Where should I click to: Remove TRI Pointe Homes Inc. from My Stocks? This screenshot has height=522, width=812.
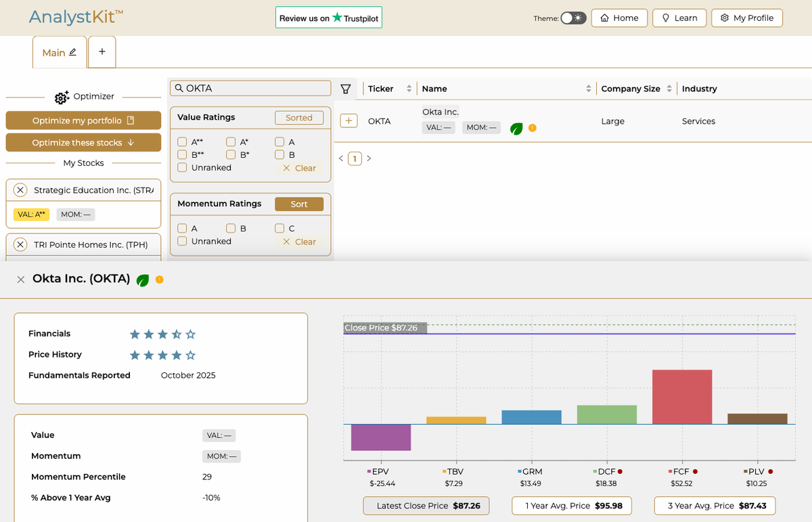click(20, 244)
